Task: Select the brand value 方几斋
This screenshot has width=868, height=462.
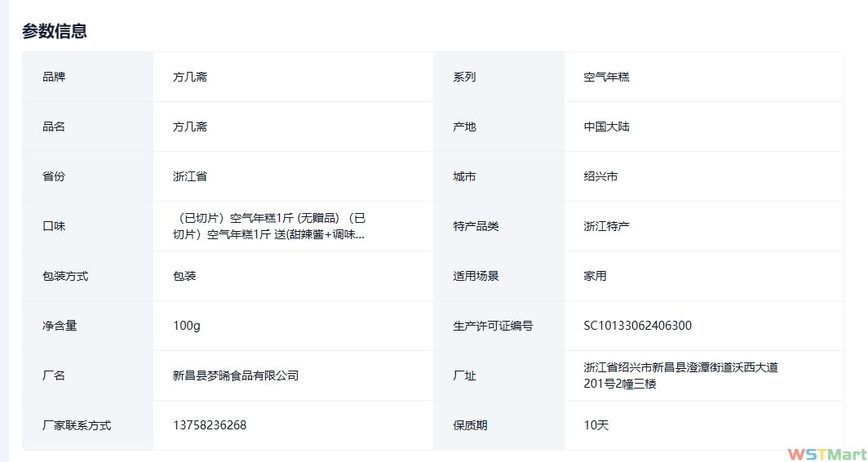Action: click(x=190, y=77)
